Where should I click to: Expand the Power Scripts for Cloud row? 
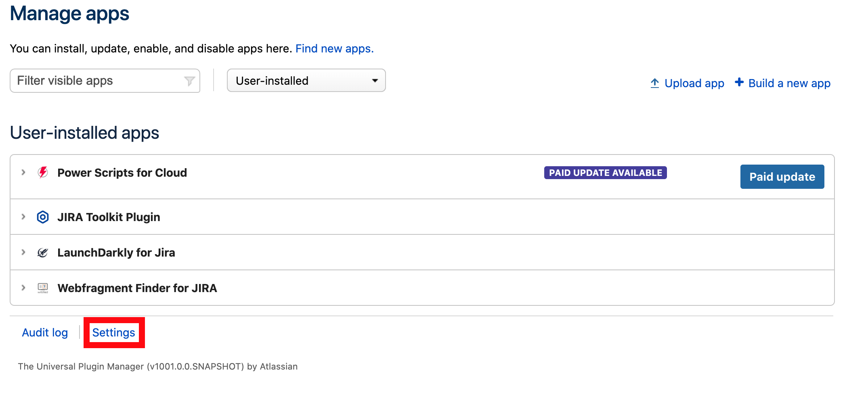(x=23, y=173)
